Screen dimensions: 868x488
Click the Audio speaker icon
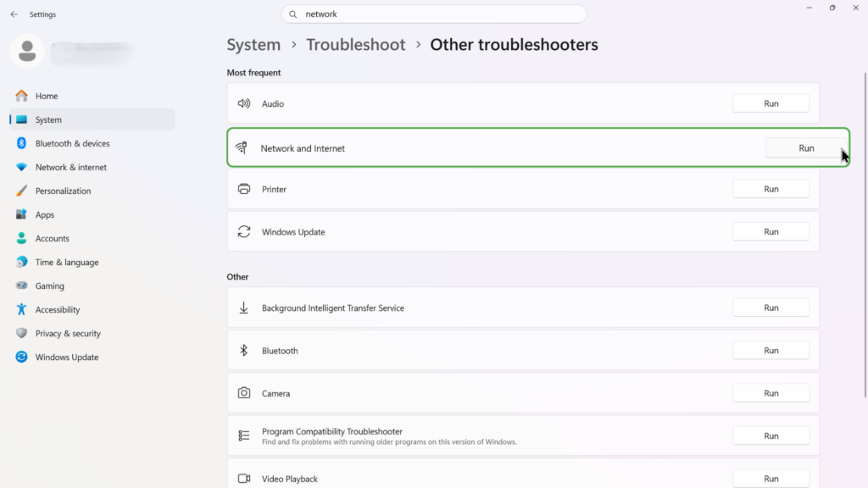(244, 103)
